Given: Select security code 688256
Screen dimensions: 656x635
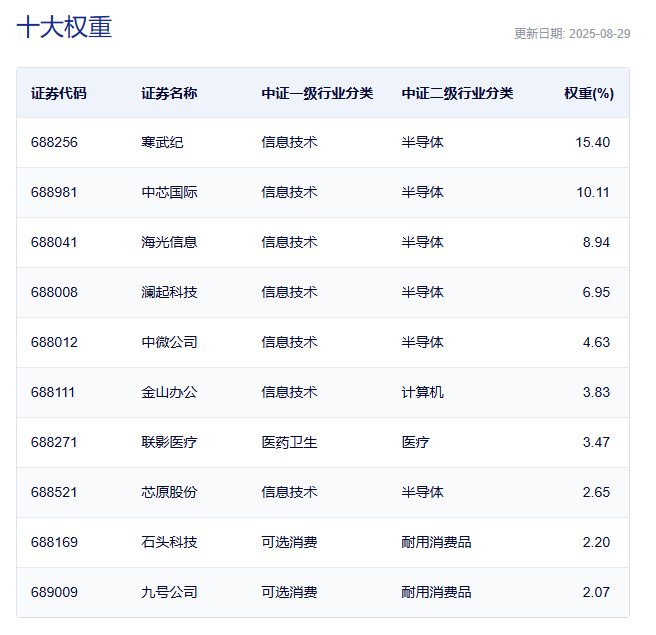Looking at the screenshot, I should pos(54,142).
